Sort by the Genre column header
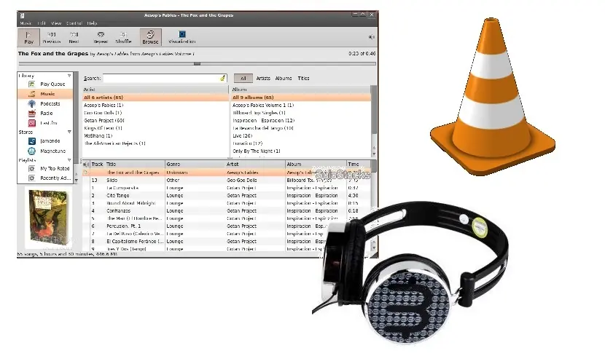Screen dimensions: 605x364 (x=195, y=164)
